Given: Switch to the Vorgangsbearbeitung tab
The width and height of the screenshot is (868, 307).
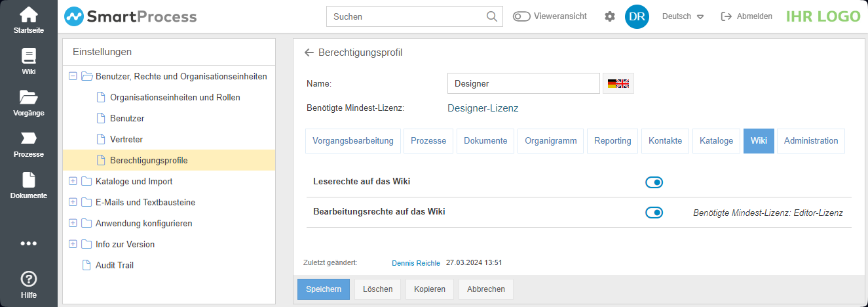Looking at the screenshot, I should point(352,141).
